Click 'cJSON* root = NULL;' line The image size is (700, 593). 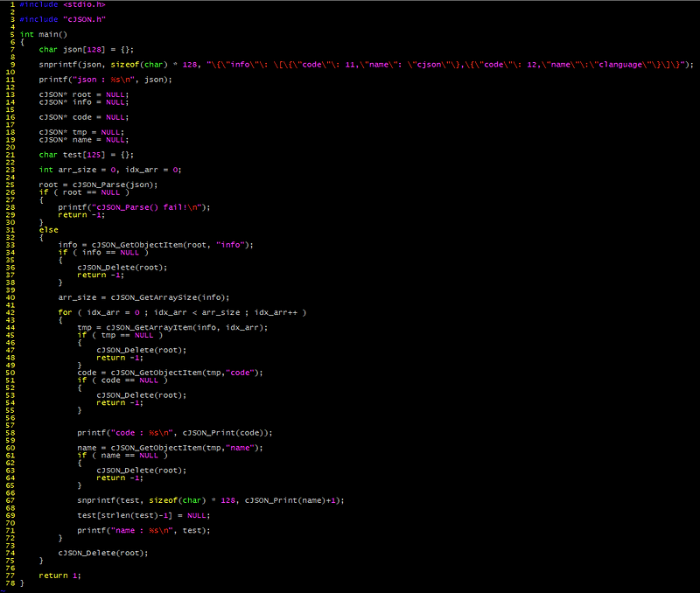(84, 94)
